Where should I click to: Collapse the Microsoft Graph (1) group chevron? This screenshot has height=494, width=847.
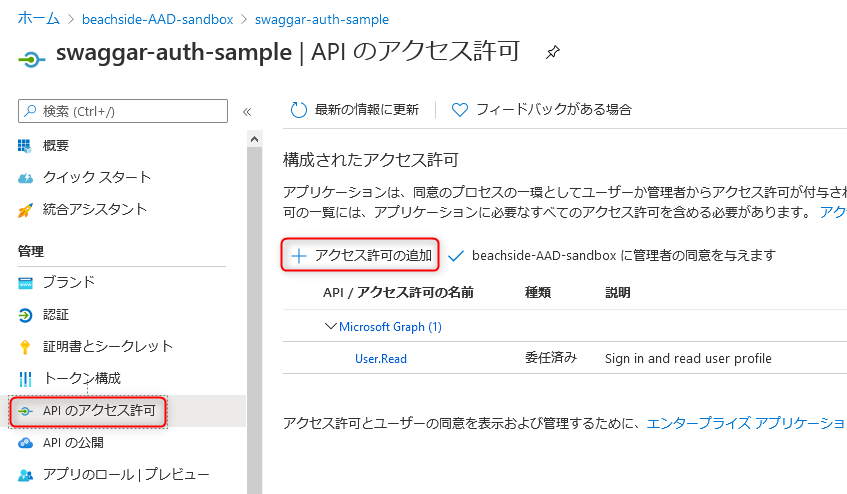(x=330, y=326)
